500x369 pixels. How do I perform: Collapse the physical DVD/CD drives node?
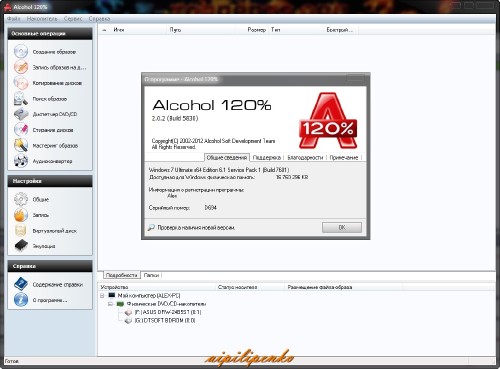pyautogui.click(x=110, y=304)
